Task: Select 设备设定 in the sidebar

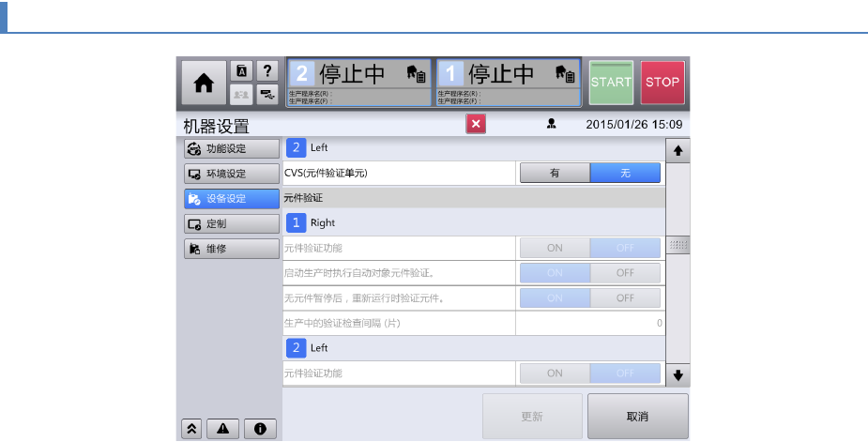Action: (x=232, y=198)
